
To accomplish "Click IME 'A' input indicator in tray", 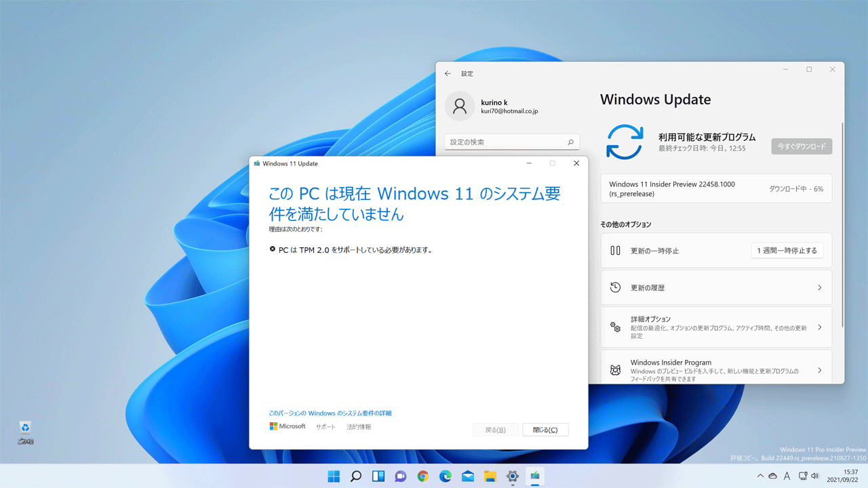I will click(x=787, y=476).
